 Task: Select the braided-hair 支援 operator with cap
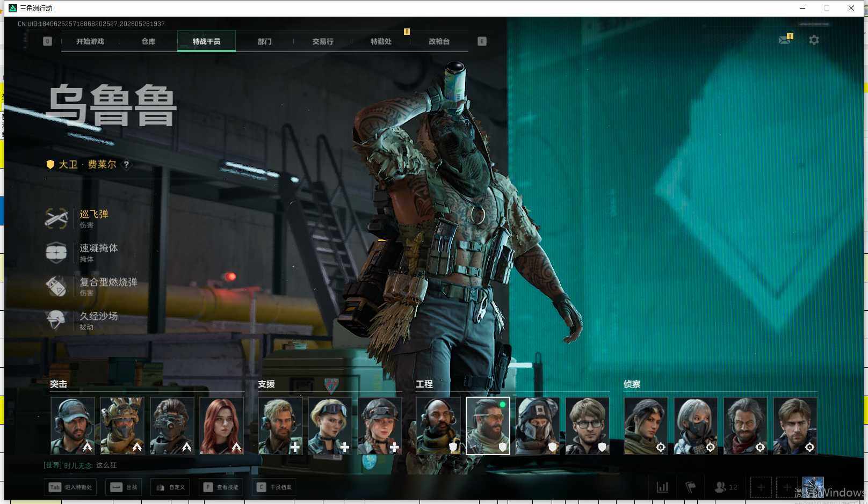coord(380,426)
